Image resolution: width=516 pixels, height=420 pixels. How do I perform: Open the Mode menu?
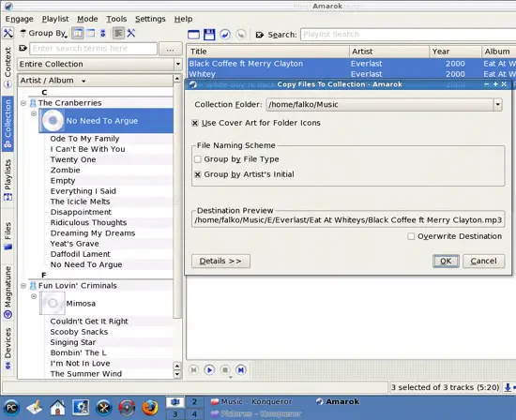(x=87, y=19)
